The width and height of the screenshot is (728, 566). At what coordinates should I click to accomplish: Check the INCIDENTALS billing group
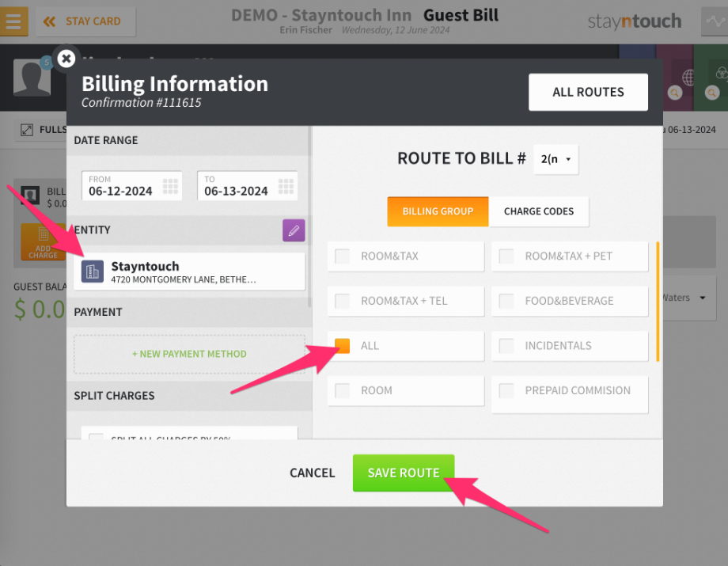point(506,345)
